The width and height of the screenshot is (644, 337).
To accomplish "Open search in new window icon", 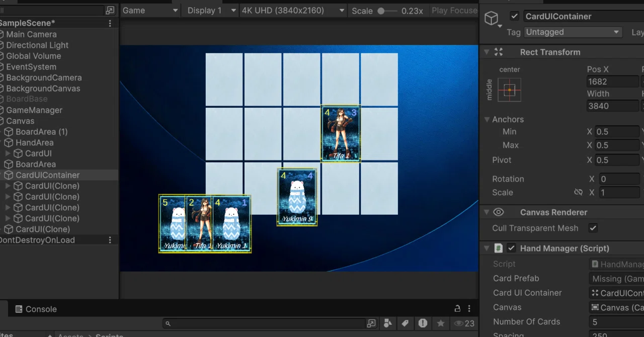I will (371, 323).
